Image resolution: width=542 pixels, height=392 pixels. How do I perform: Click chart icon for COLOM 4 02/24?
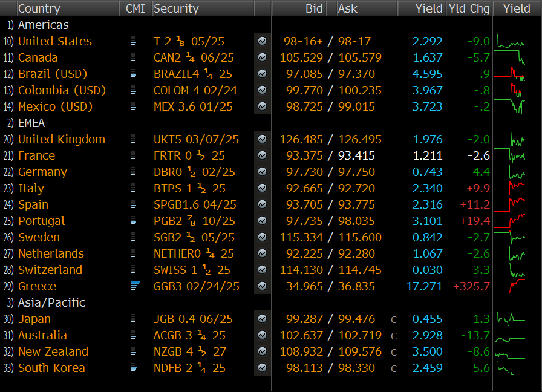[263, 90]
